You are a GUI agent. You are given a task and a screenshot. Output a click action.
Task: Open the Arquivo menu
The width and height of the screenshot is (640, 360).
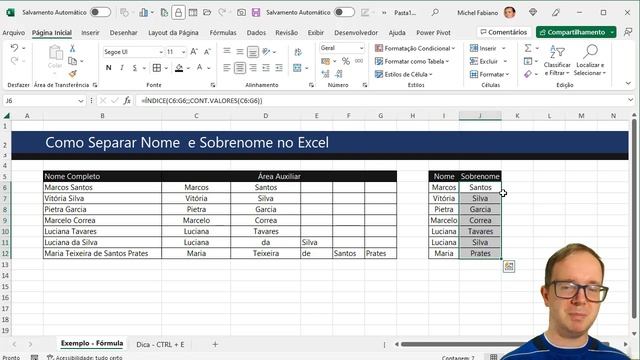pyautogui.click(x=13, y=33)
